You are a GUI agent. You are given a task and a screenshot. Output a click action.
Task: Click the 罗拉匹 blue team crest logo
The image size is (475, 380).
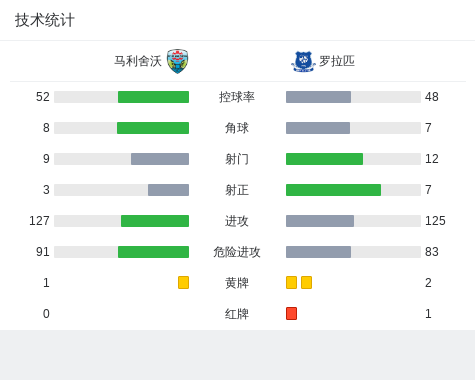pos(303,62)
